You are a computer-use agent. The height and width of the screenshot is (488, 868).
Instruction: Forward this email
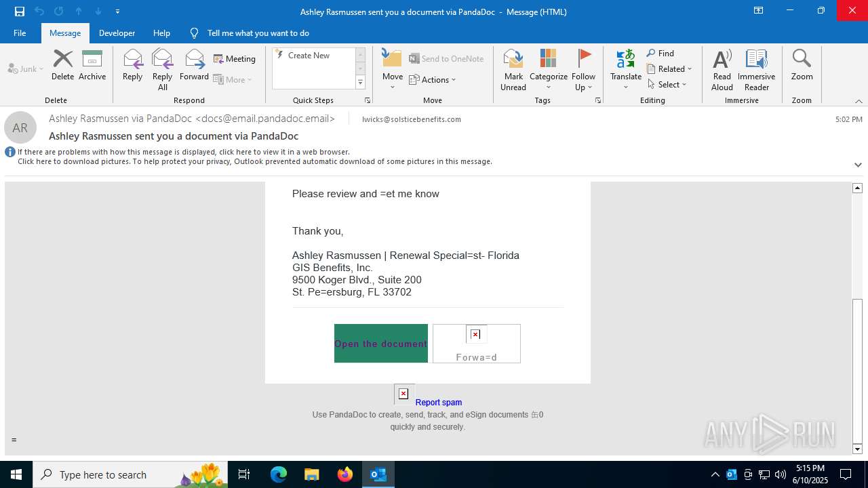click(x=194, y=65)
